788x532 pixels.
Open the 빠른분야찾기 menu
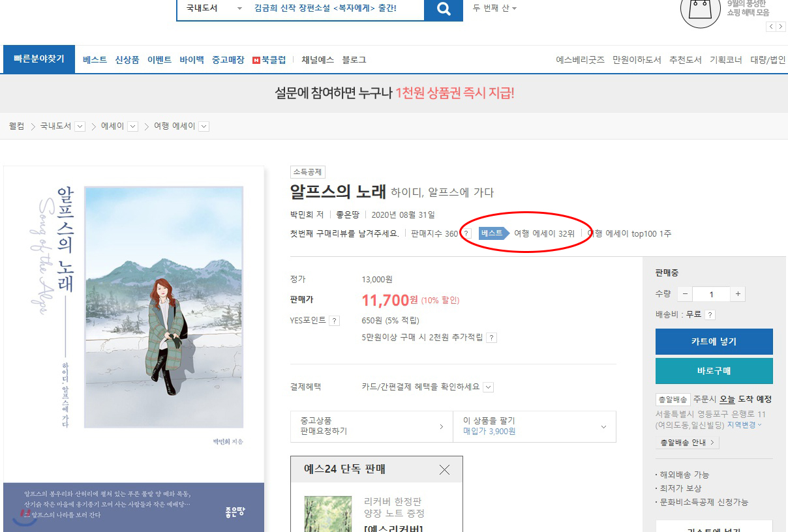pos(39,59)
